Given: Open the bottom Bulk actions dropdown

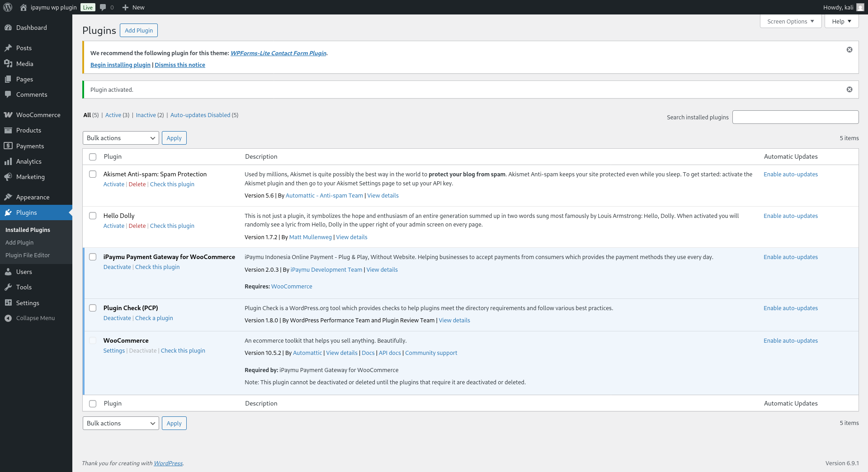Looking at the screenshot, I should 121,423.
